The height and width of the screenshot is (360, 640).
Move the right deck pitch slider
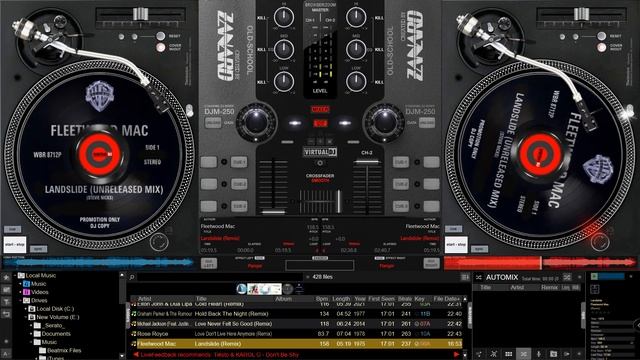pos(581,14)
